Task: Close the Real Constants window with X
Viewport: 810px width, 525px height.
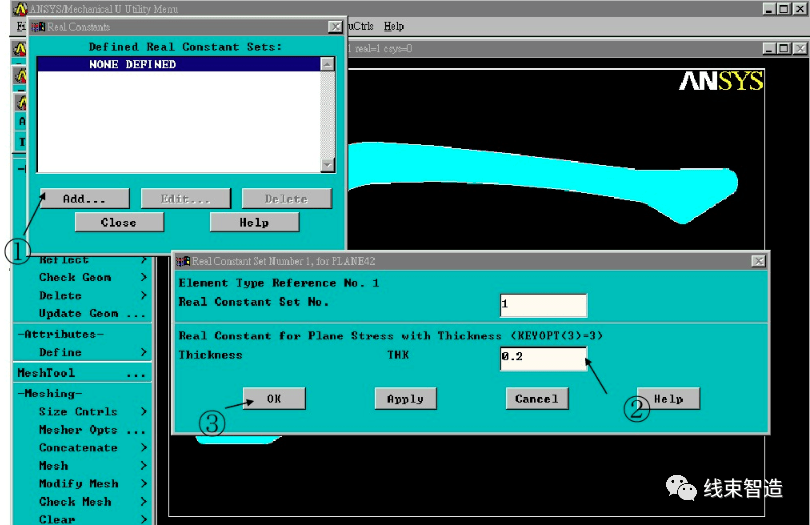Action: (335, 27)
